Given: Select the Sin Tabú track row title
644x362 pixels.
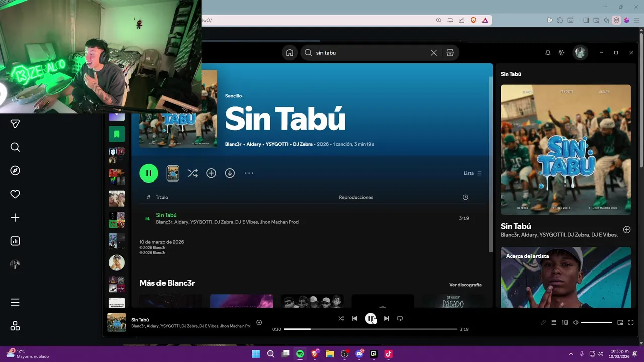Looking at the screenshot, I should click(x=166, y=215).
